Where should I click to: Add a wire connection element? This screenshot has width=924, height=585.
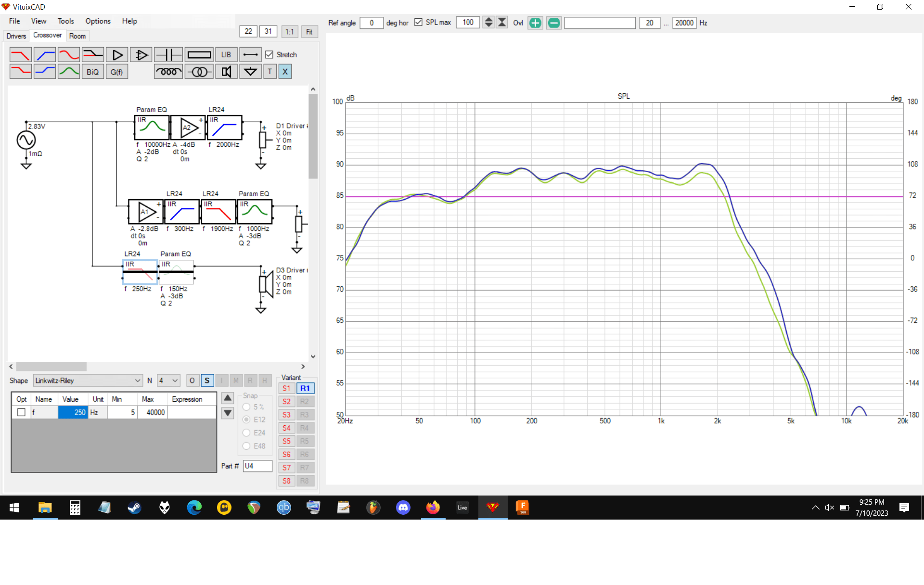(250, 55)
